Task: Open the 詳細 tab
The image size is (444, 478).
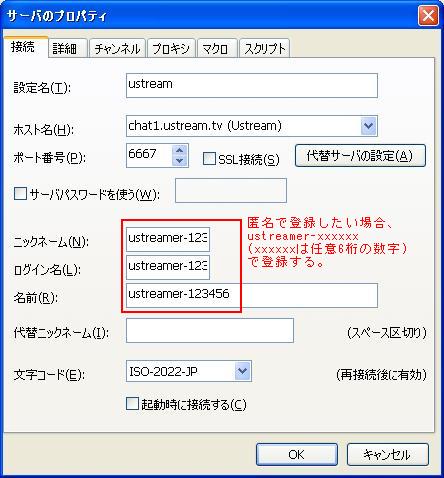Action: (x=68, y=49)
